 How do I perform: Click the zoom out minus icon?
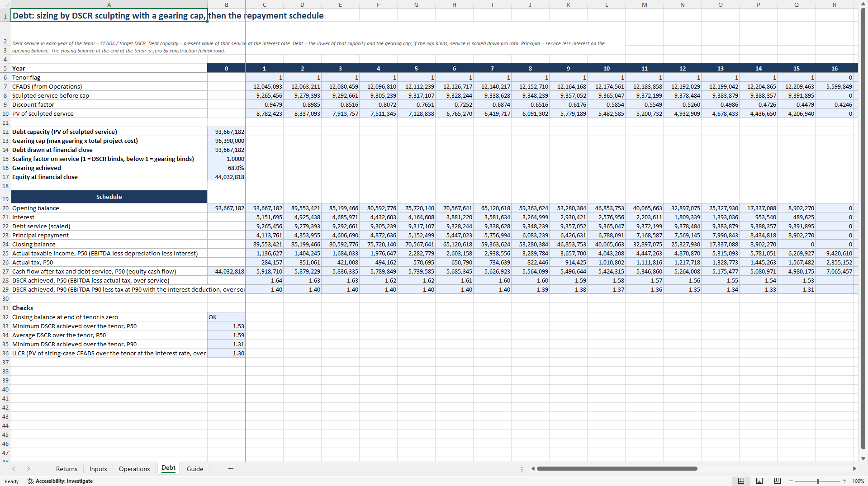791,481
